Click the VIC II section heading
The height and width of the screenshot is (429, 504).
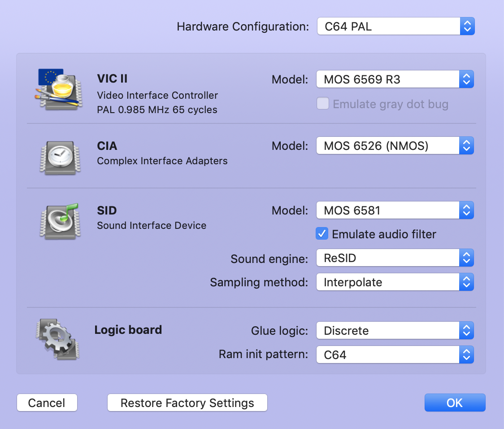pyautogui.click(x=112, y=79)
